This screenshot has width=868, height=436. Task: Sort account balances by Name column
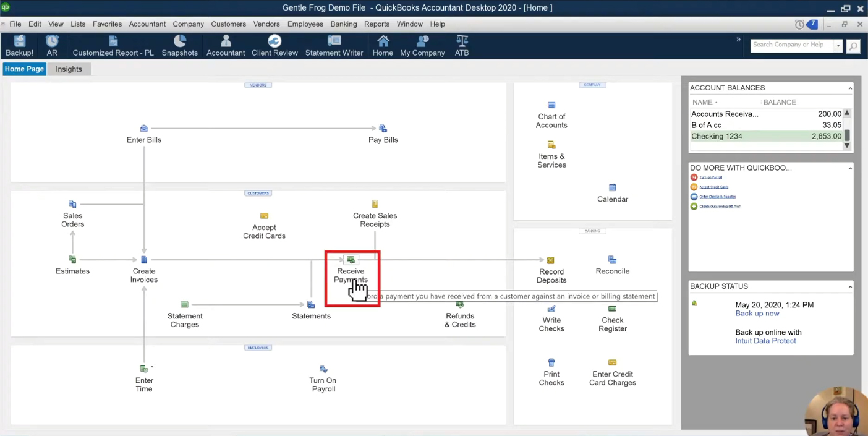click(705, 102)
